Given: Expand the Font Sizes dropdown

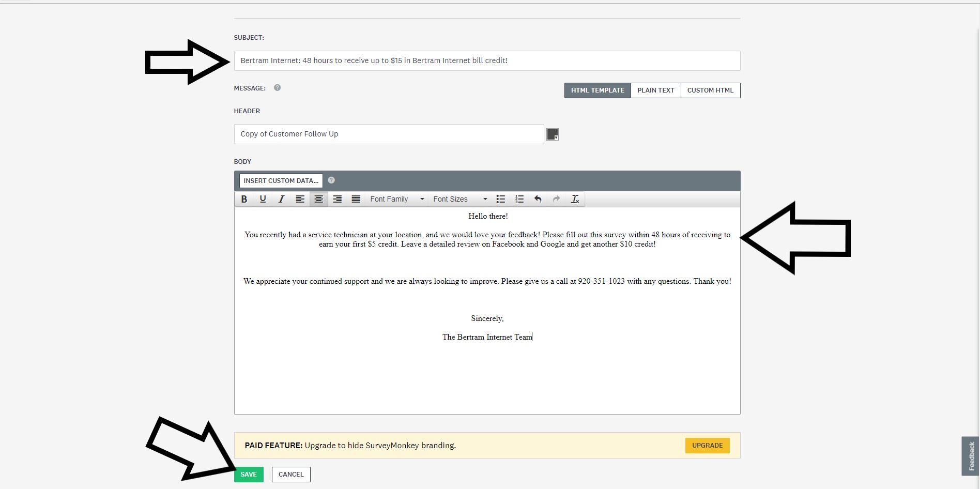Looking at the screenshot, I should tap(460, 199).
